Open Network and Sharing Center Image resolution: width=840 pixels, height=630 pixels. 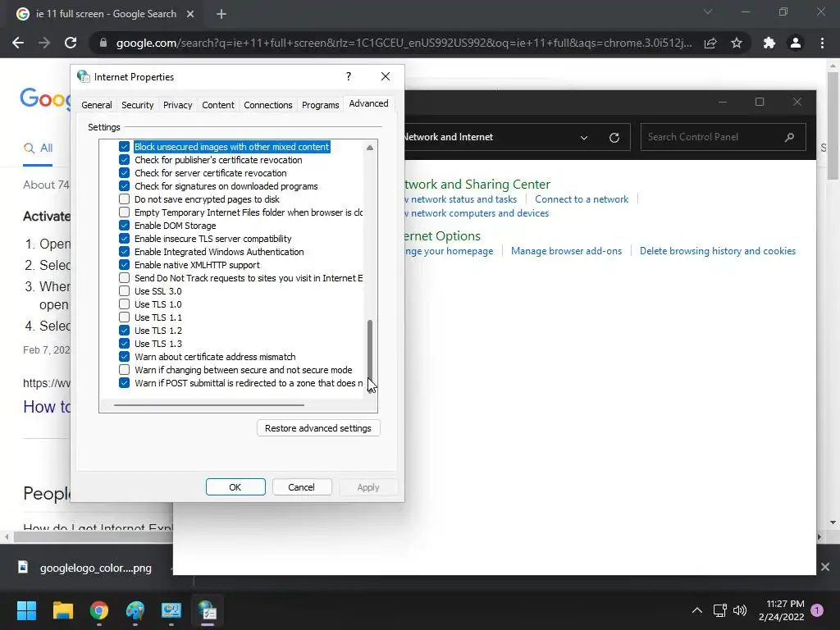[x=477, y=185]
